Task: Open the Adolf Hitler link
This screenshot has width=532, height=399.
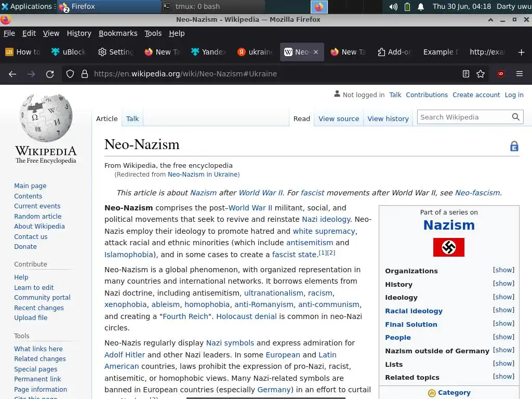Action: (125, 354)
